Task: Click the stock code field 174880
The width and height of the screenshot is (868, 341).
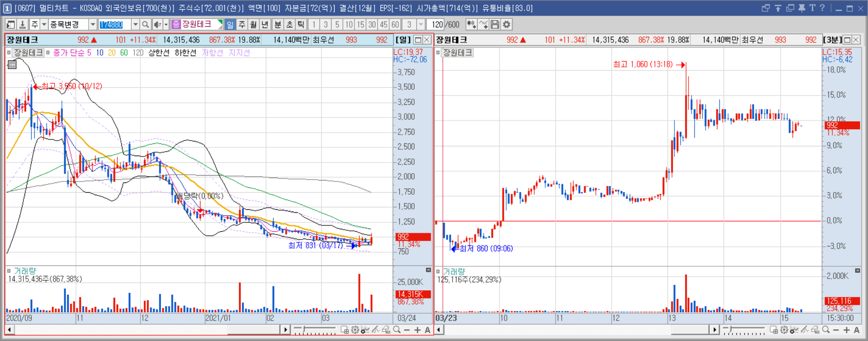Action: point(115,24)
